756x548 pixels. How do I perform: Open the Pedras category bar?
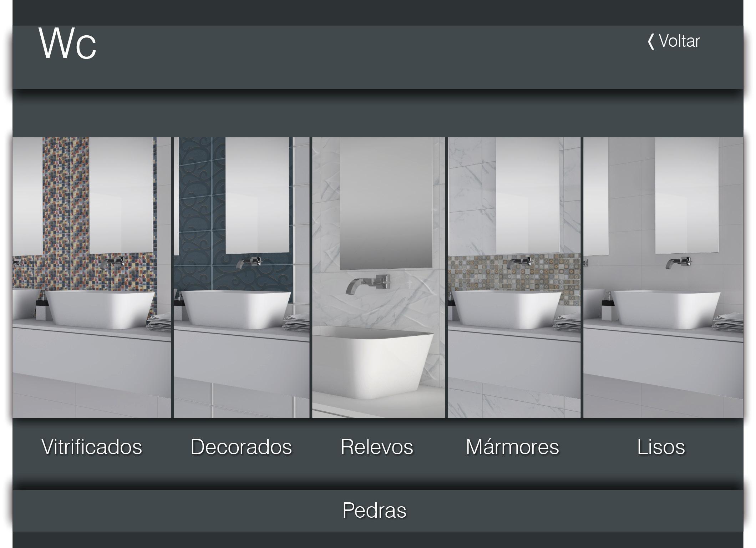pos(378,511)
